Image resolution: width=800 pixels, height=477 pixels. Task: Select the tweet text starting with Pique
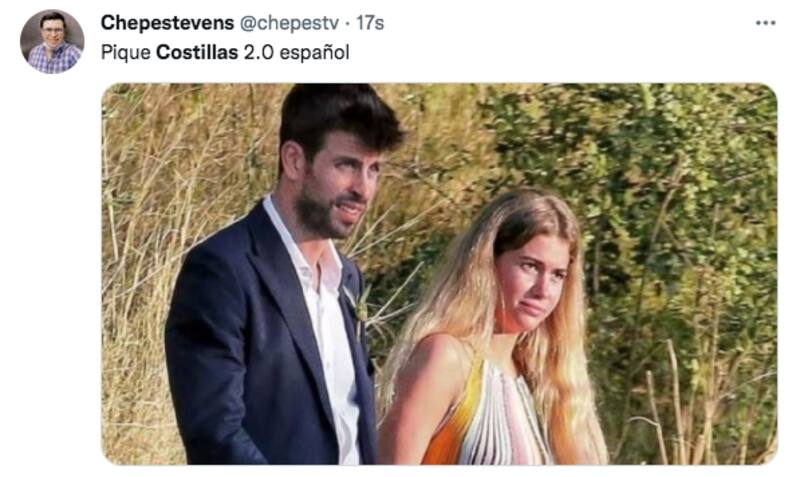(225, 52)
